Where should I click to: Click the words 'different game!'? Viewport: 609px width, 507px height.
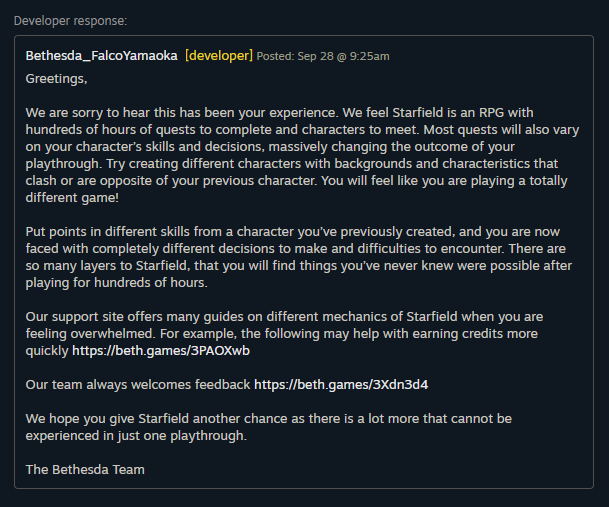tap(72, 198)
